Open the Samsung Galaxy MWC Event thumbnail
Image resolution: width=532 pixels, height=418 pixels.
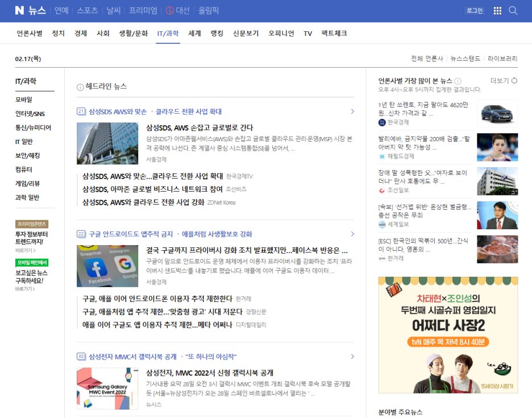click(107, 388)
